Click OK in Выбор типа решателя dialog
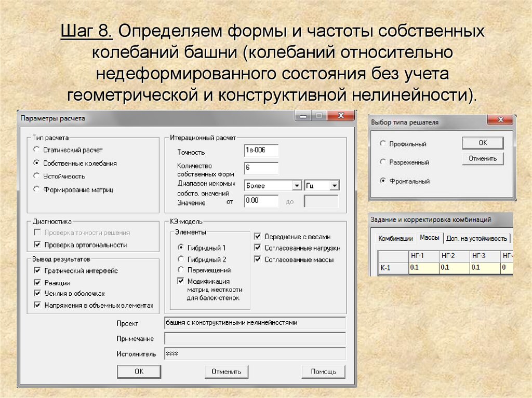Screen dimensions: 532x398 point(483,143)
